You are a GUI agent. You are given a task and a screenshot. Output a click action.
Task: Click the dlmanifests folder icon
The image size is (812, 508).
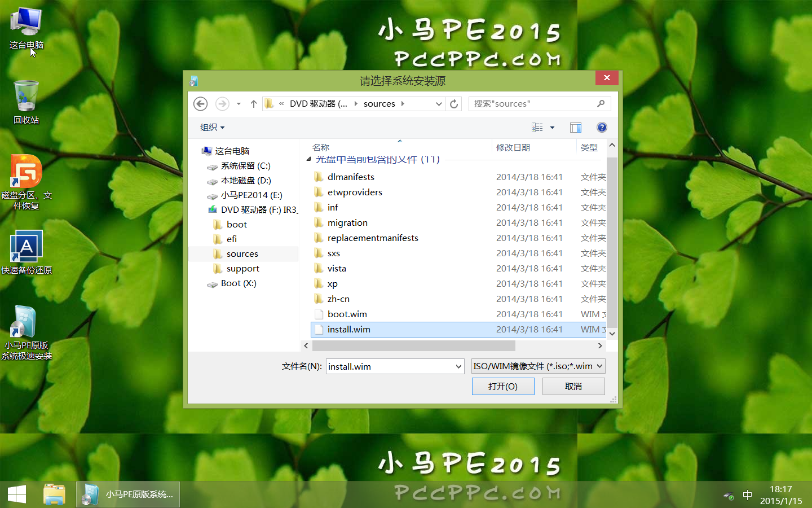(319, 177)
